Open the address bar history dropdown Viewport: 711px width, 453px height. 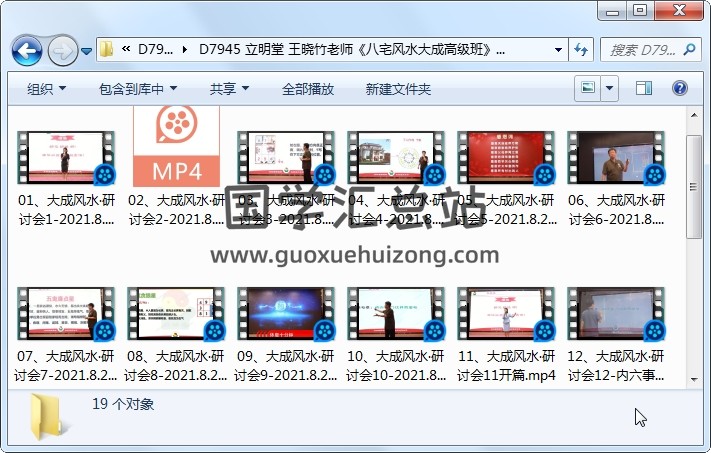[559, 49]
